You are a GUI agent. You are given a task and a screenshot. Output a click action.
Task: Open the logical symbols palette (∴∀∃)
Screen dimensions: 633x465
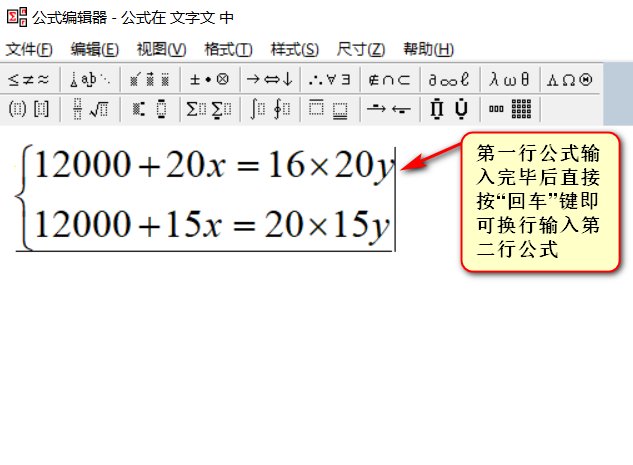pyautogui.click(x=329, y=80)
